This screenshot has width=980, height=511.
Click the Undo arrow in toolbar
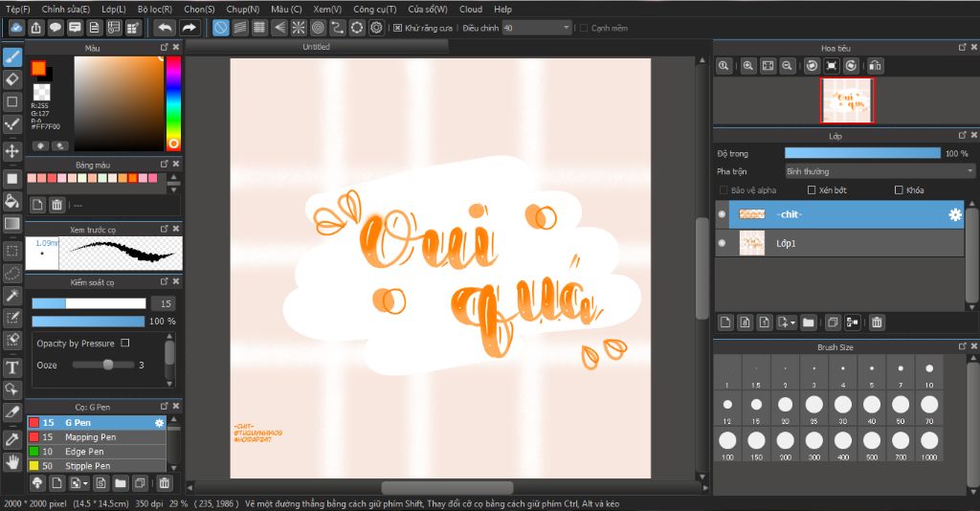click(x=165, y=28)
